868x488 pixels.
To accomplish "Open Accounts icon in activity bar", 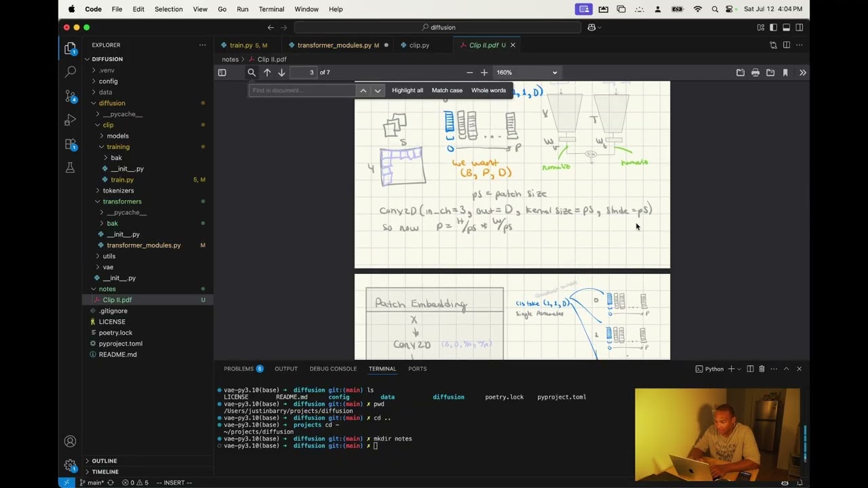I will coord(70,441).
